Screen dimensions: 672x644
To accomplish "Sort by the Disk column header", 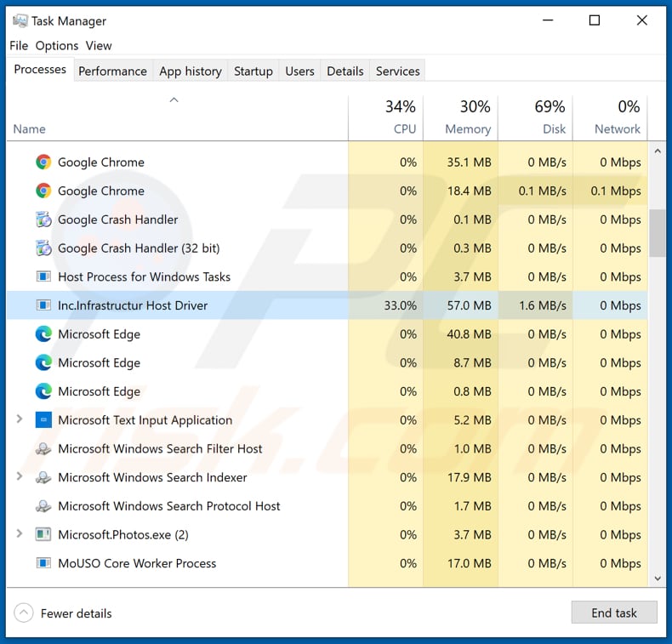I will click(535, 117).
